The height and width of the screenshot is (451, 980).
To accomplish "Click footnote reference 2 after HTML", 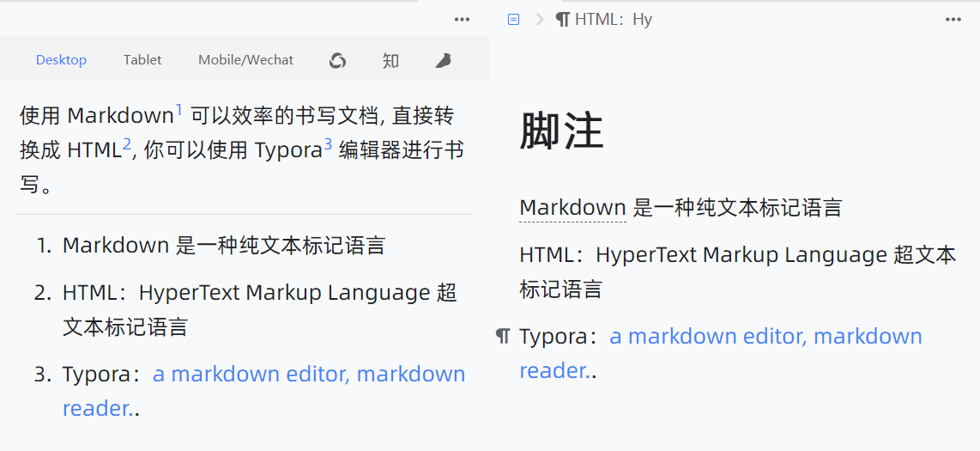I will click(127, 144).
